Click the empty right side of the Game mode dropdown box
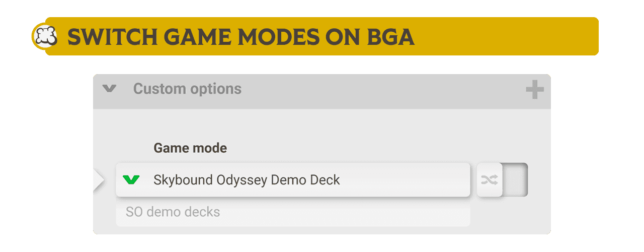The height and width of the screenshot is (252, 644). pos(413,180)
